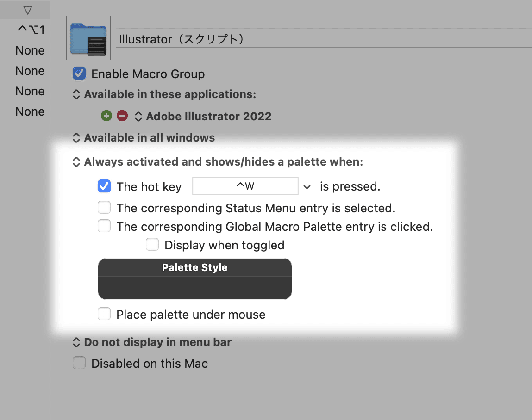Open Do not display in menu bar popup
Image resolution: width=532 pixels, height=420 pixels.
coord(152,342)
